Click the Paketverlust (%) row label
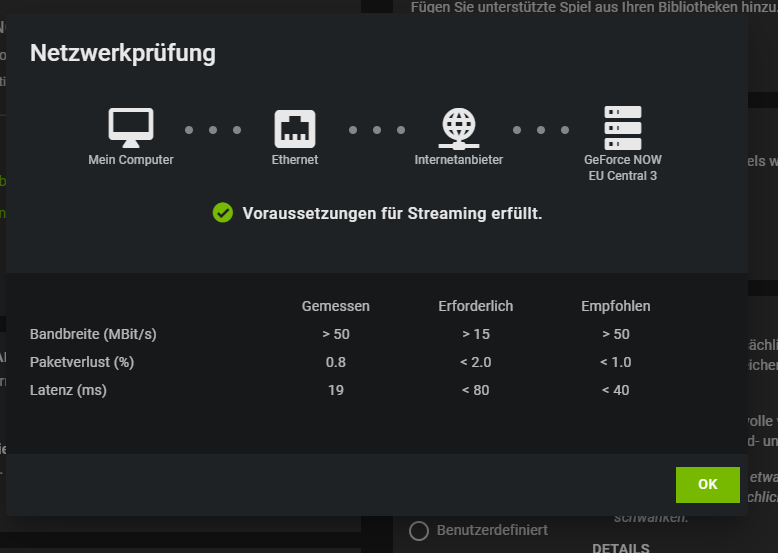The height and width of the screenshot is (553, 778). click(82, 362)
